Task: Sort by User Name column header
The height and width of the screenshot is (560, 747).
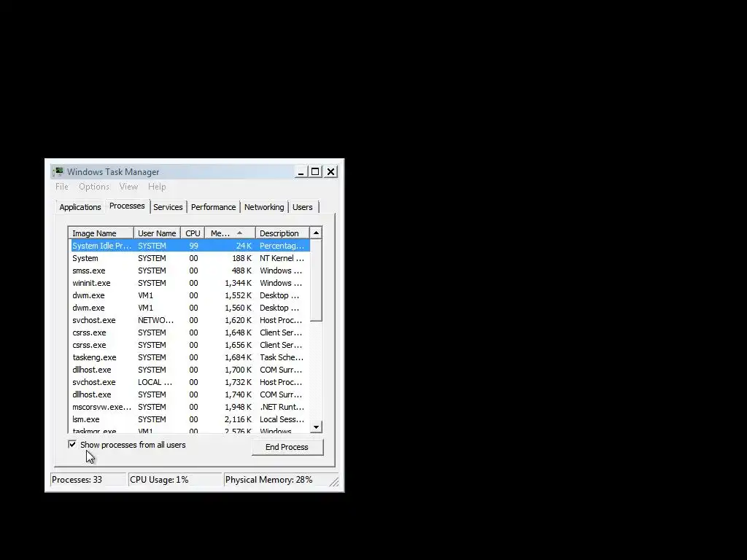Action: coord(157,233)
